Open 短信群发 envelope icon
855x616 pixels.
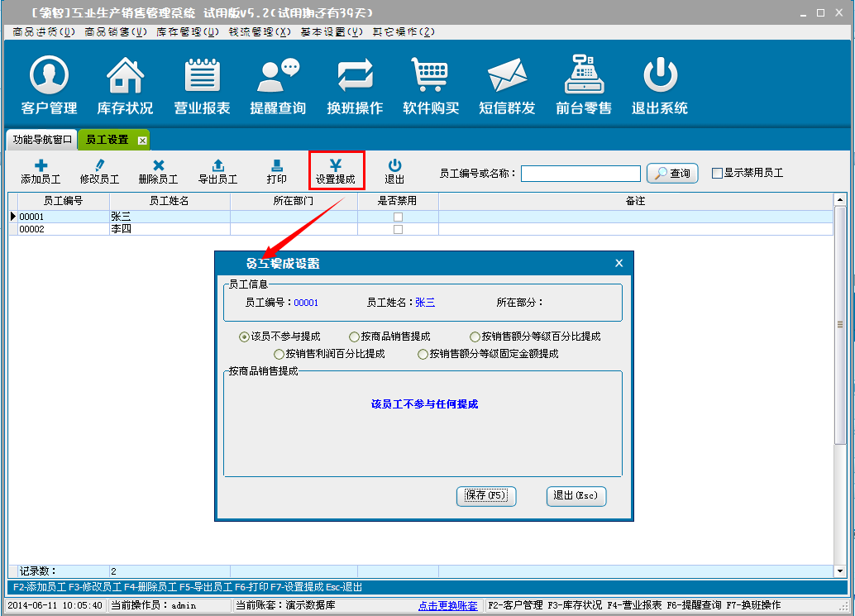point(507,86)
